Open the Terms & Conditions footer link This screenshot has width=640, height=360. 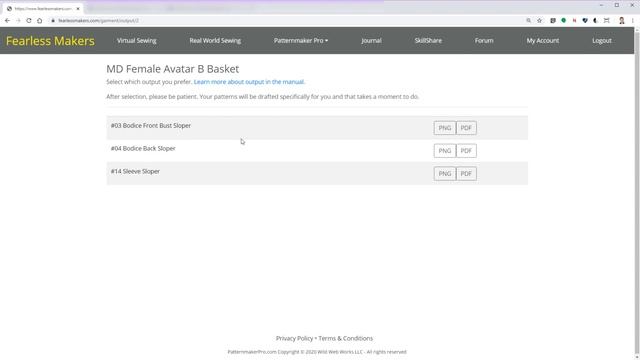(345, 338)
